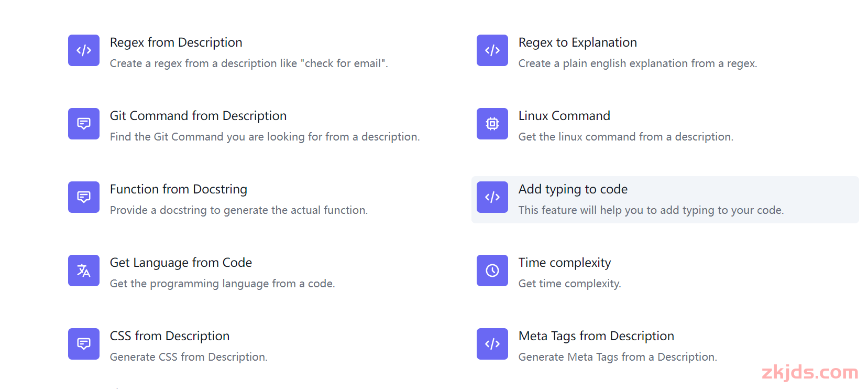868x389 pixels.
Task: Open the Time complexity title
Action: (565, 263)
